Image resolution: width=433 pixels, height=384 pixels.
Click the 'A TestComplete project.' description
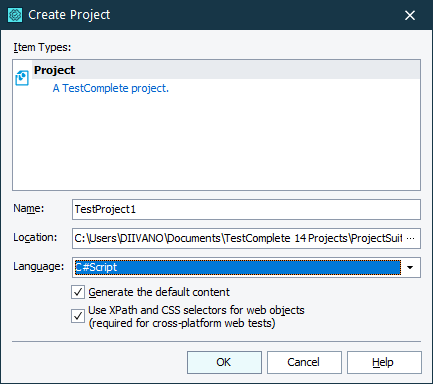tap(111, 88)
